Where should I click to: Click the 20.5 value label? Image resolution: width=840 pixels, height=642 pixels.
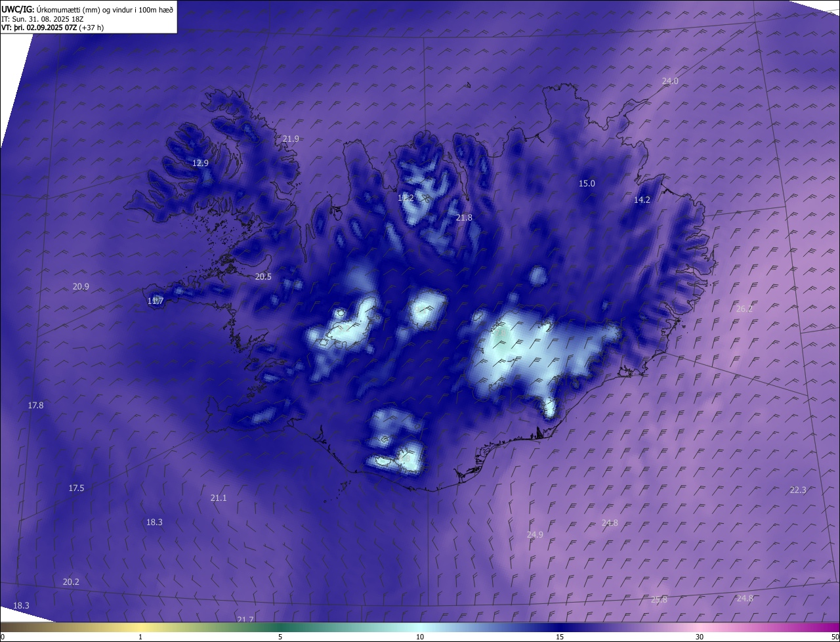pyautogui.click(x=263, y=277)
